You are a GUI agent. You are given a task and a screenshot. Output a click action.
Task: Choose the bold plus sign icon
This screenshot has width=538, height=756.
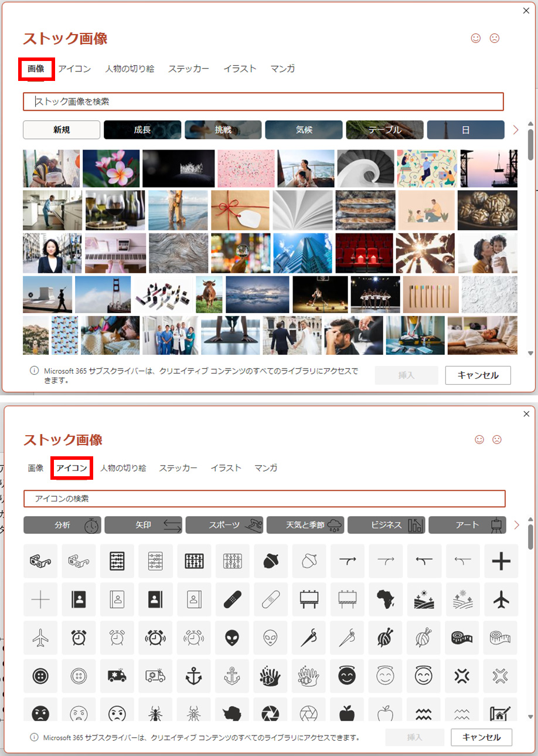coord(501,561)
